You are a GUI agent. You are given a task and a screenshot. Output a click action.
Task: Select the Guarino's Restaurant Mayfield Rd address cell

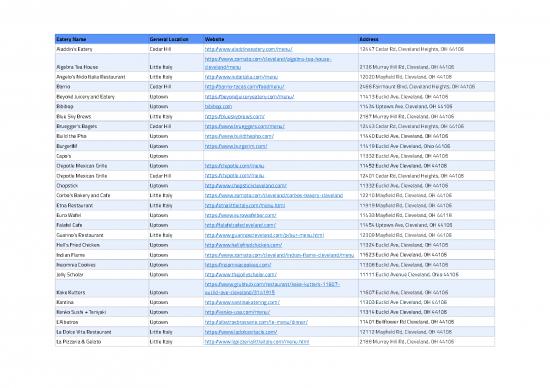[427, 235]
